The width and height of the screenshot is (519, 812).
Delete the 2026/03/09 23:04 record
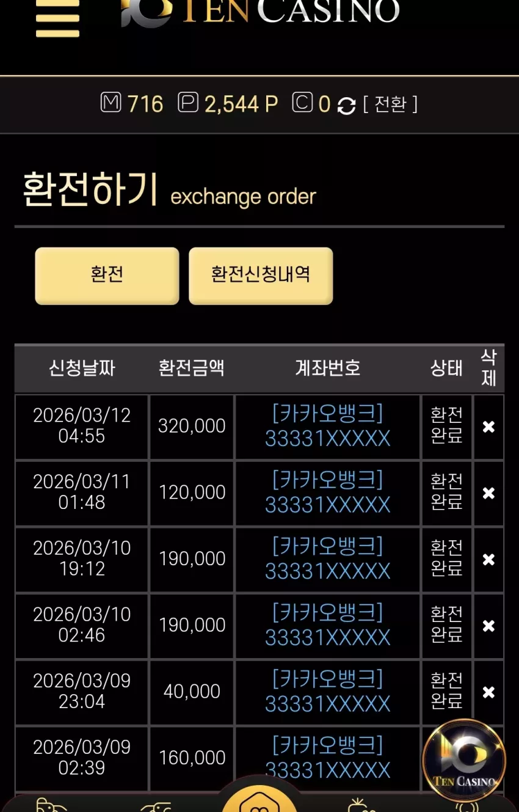coord(488,692)
